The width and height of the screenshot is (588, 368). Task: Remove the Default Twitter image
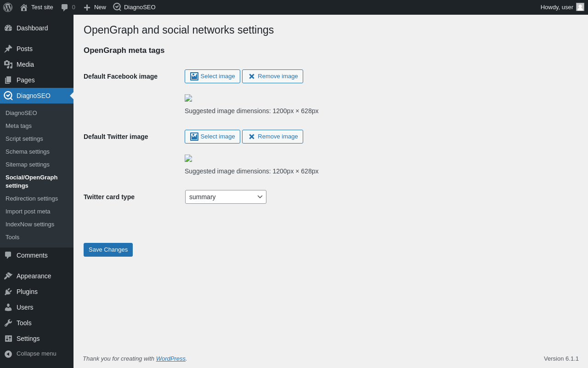[272, 137]
